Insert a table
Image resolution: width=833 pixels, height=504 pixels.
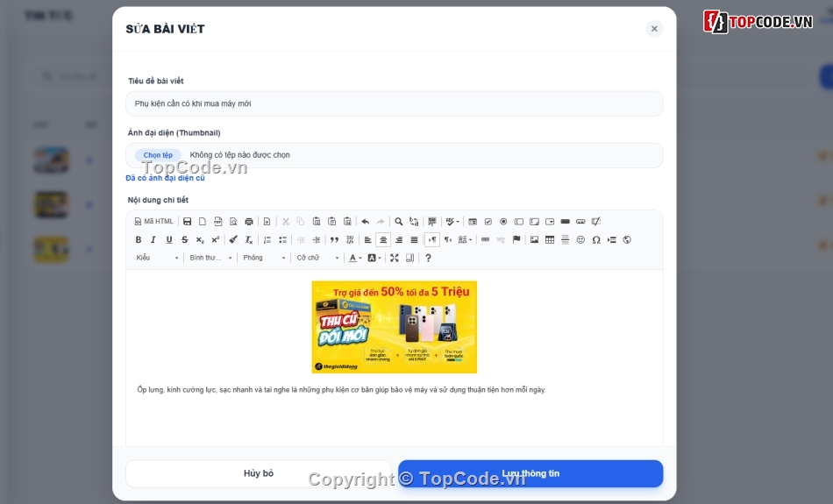[x=550, y=239]
